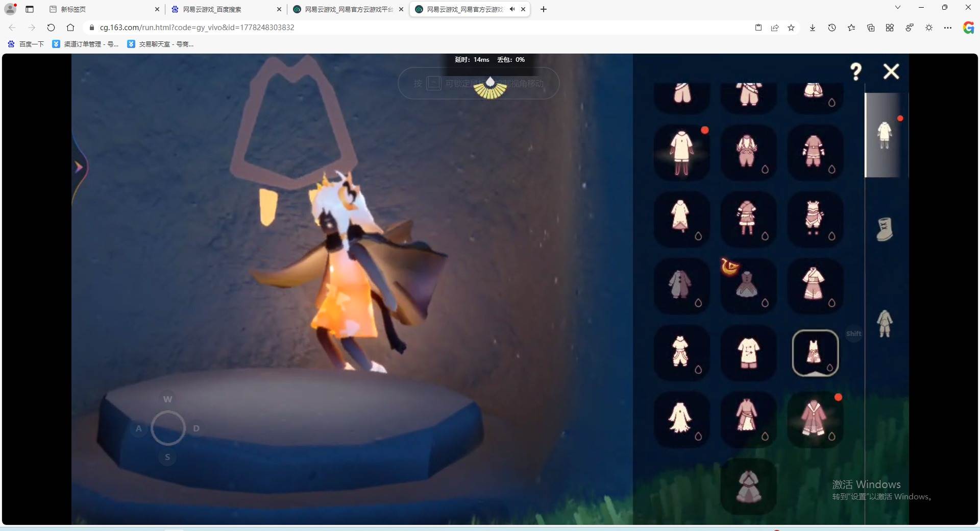Choose the glowing white tunic with dark leggings
The width and height of the screenshot is (980, 531).
[x=682, y=152]
